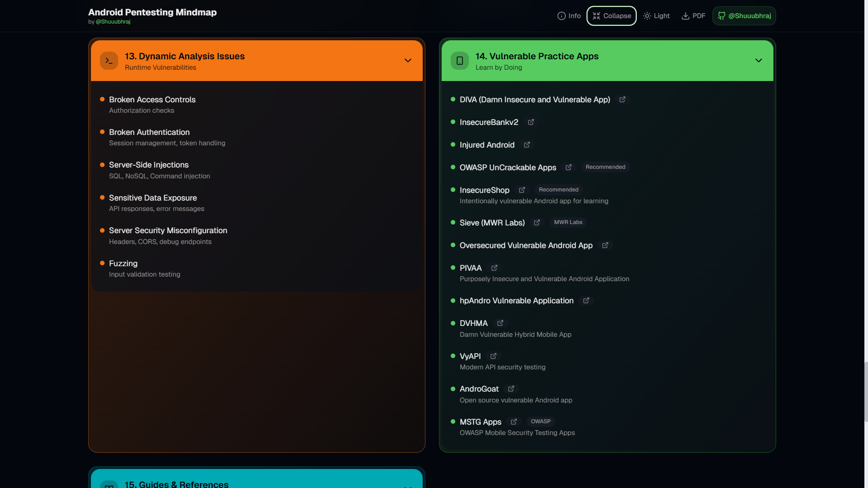868x488 pixels.
Task: Click 'OWASP Mobile Security Testing Apps' description
Action: (517, 433)
